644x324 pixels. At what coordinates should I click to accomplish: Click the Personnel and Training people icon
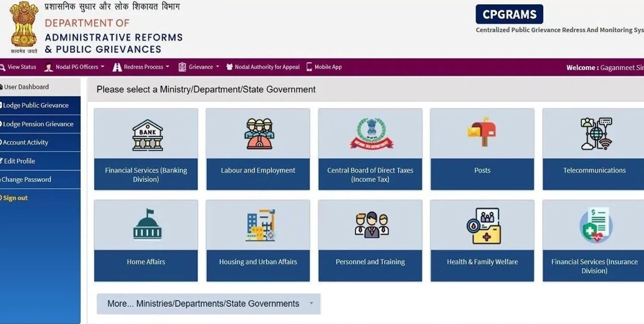372,225
